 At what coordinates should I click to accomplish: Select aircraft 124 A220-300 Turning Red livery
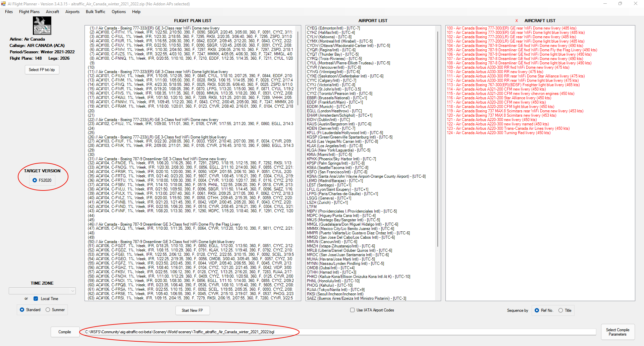pyautogui.click(x=498, y=133)
